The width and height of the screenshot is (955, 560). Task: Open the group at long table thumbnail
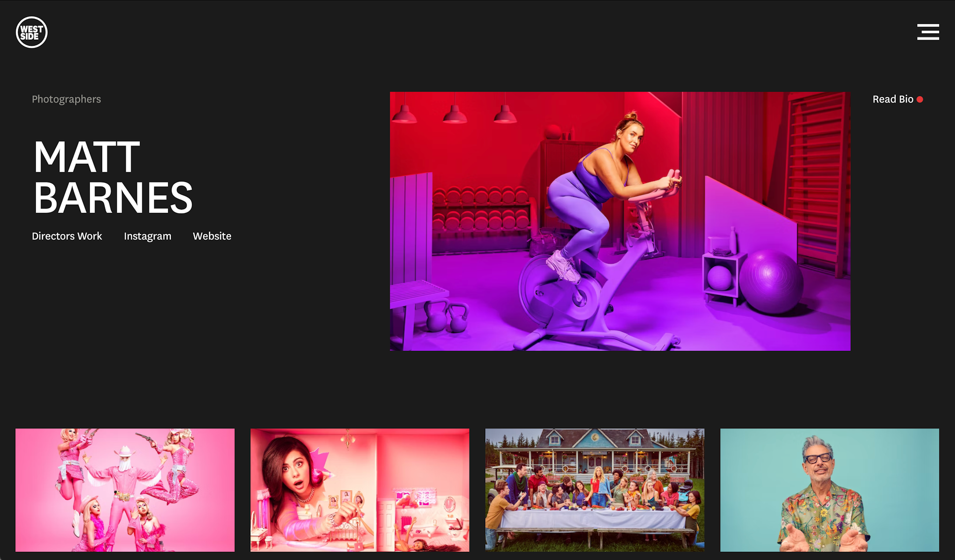(x=594, y=490)
